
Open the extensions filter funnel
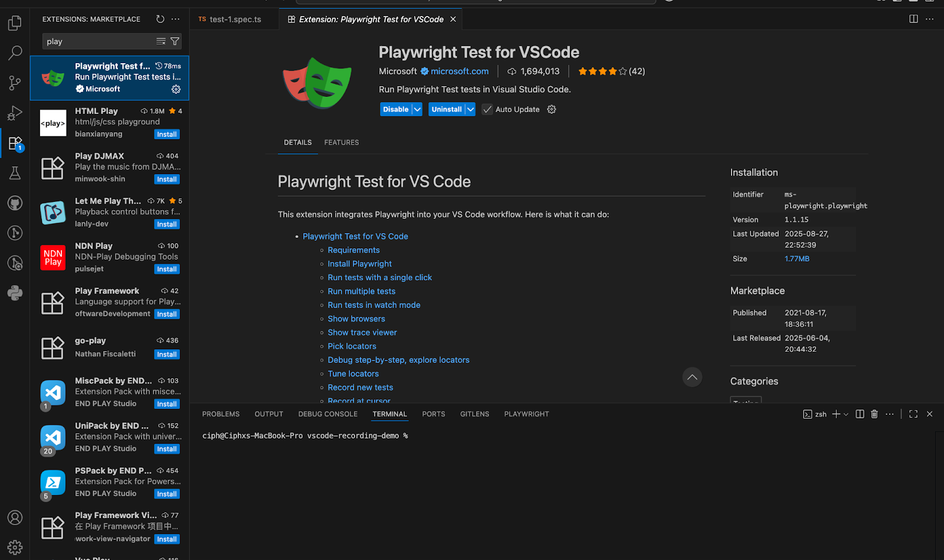pyautogui.click(x=175, y=41)
